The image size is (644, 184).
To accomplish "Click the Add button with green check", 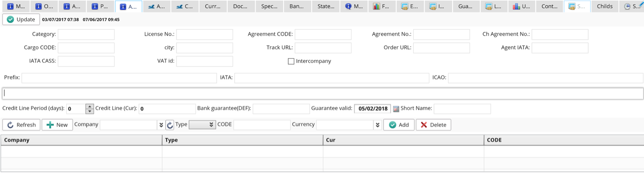I will coord(399,125).
